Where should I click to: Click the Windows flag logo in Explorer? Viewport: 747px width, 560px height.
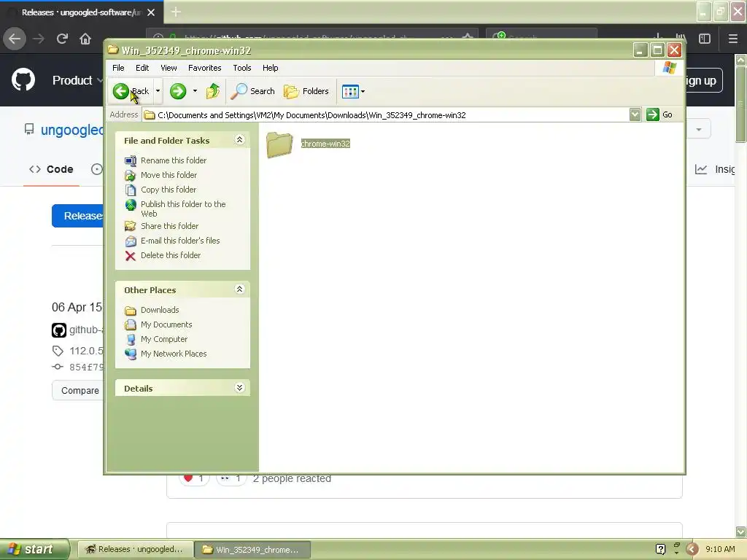tap(669, 68)
